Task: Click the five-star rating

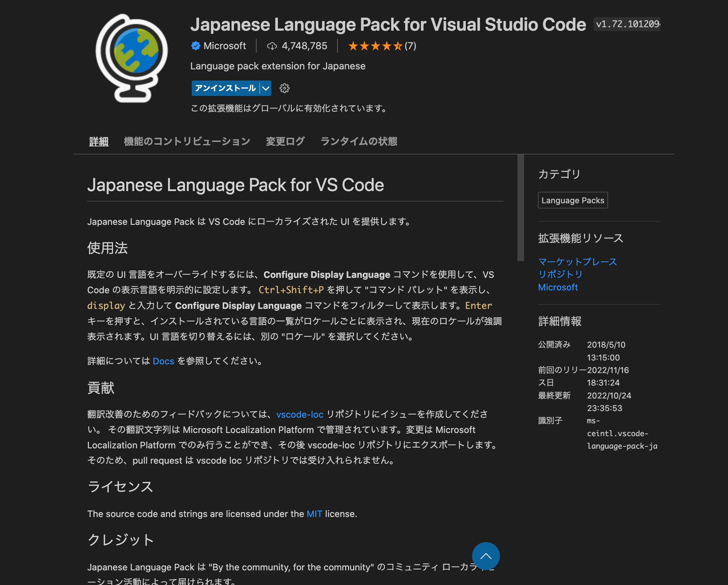Action: tap(375, 46)
